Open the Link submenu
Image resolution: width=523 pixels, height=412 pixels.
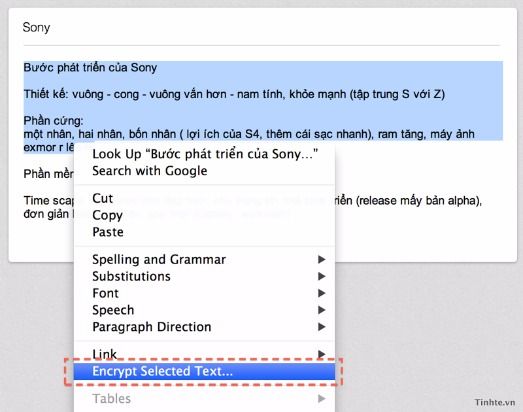tap(204, 354)
